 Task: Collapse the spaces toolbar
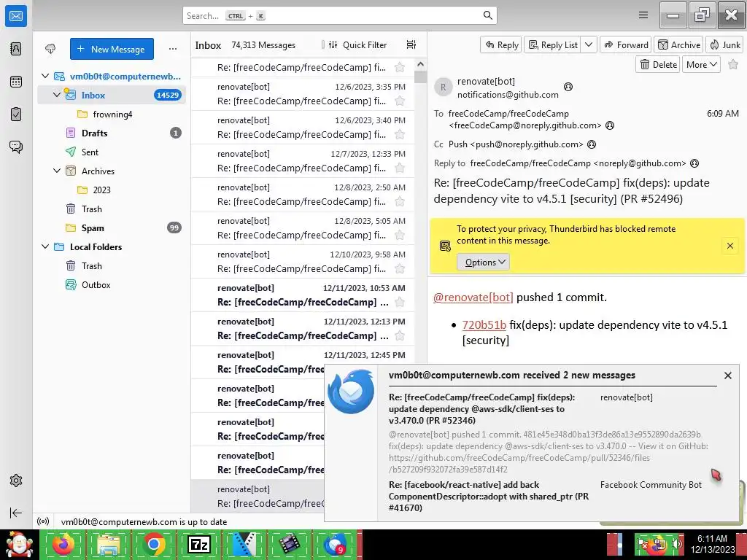click(16, 513)
